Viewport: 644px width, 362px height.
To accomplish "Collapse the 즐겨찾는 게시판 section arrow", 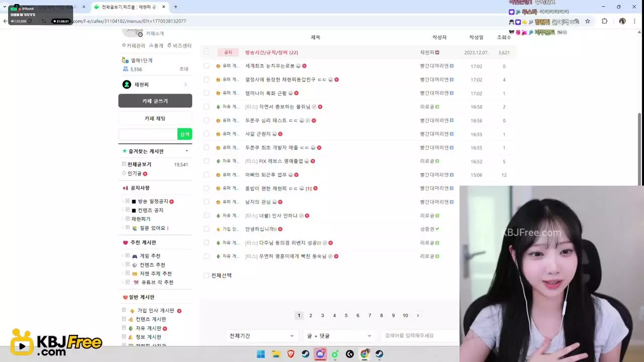I will point(187,151).
